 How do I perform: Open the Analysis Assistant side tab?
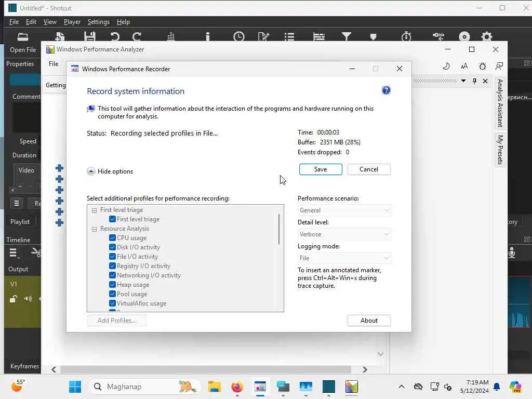500,103
